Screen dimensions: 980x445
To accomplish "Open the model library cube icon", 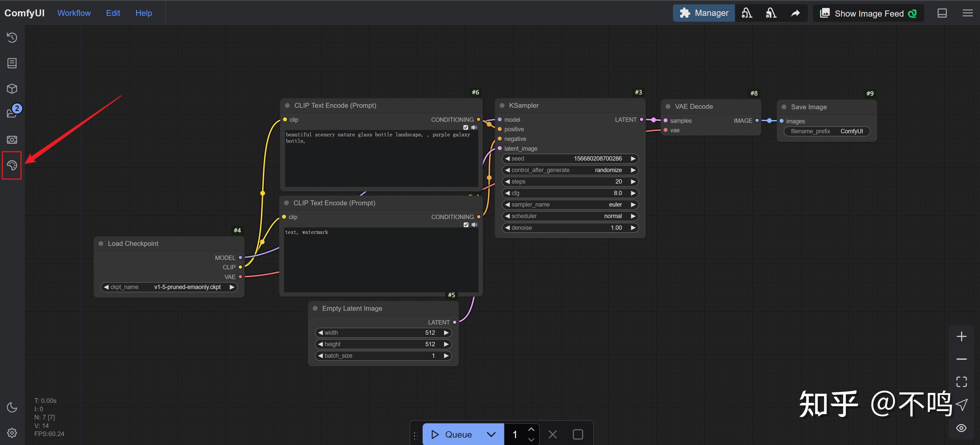I will (12, 89).
